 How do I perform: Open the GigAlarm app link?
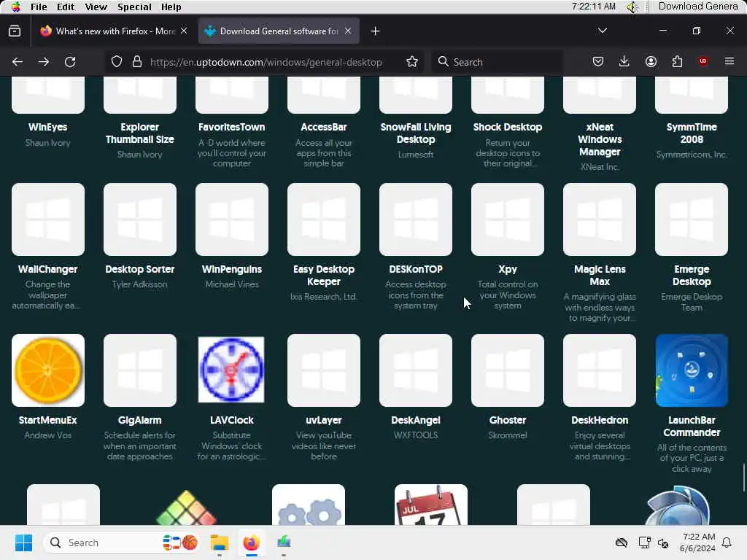tap(140, 420)
